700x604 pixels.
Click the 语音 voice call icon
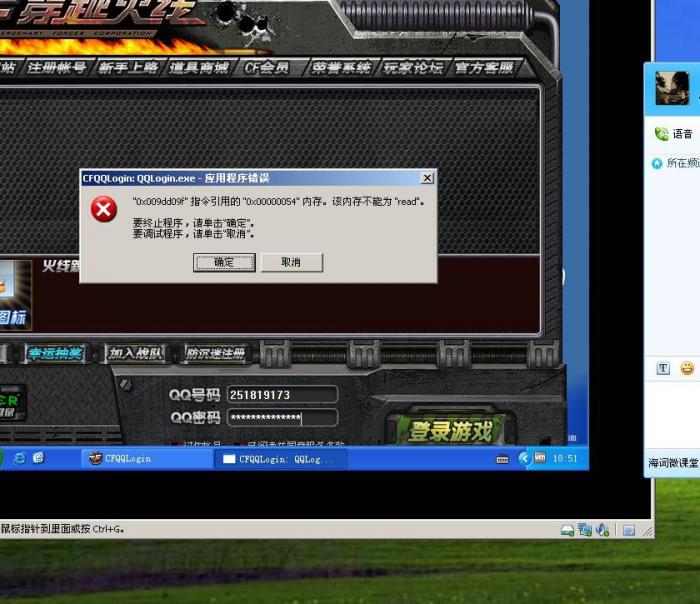[x=662, y=133]
